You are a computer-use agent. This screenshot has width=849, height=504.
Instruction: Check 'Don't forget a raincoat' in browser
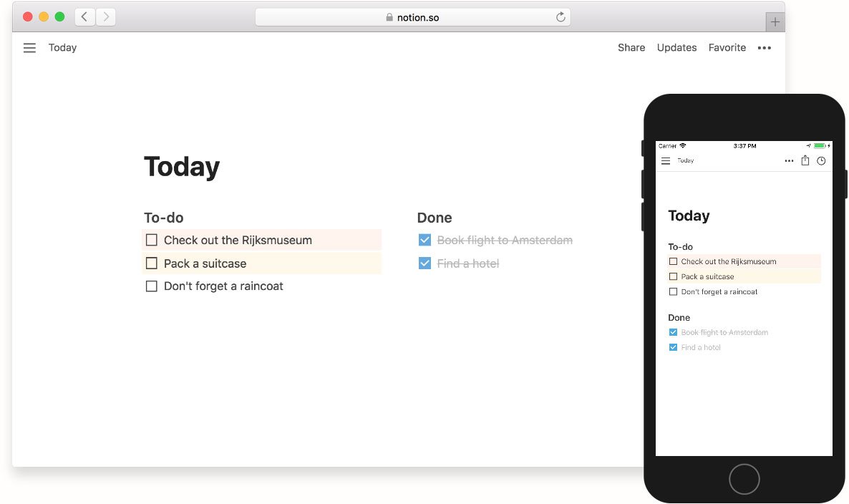152,286
